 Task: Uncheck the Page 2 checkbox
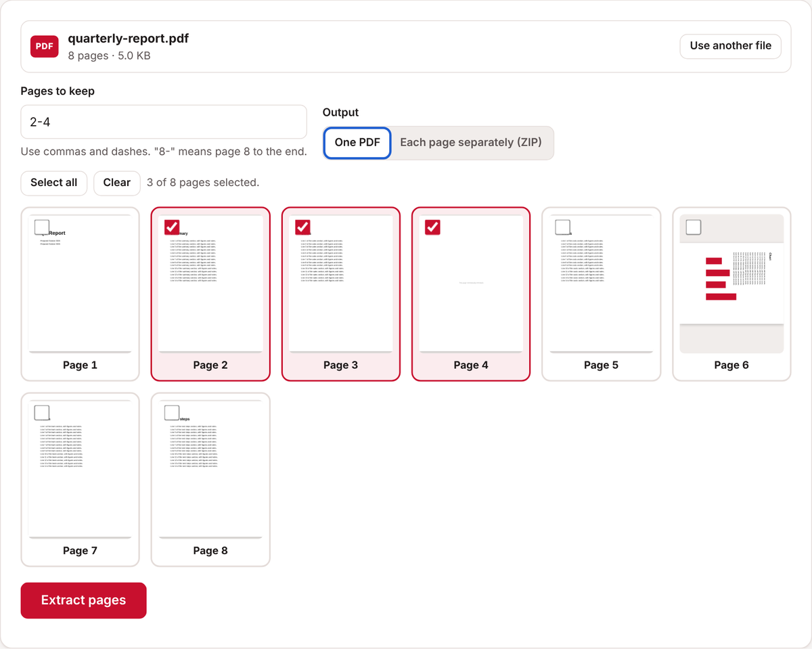[x=172, y=227]
